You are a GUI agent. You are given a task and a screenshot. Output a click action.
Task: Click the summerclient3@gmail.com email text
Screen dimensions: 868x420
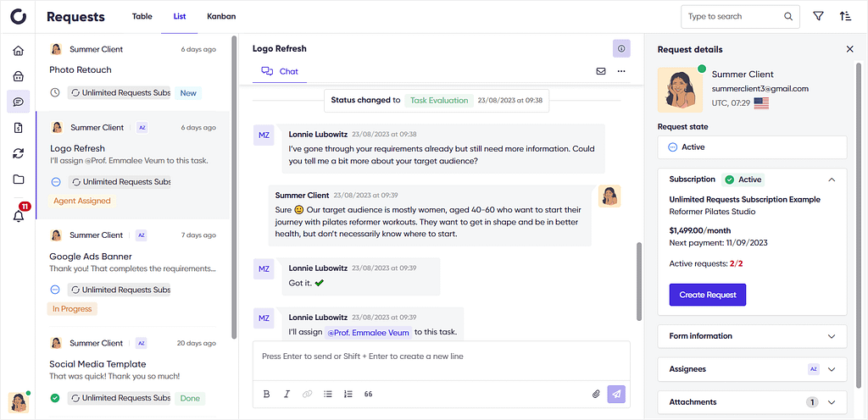[x=760, y=88]
